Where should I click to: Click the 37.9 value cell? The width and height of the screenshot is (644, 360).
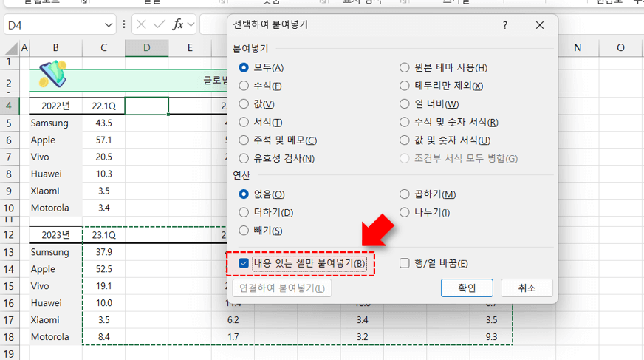point(103,252)
